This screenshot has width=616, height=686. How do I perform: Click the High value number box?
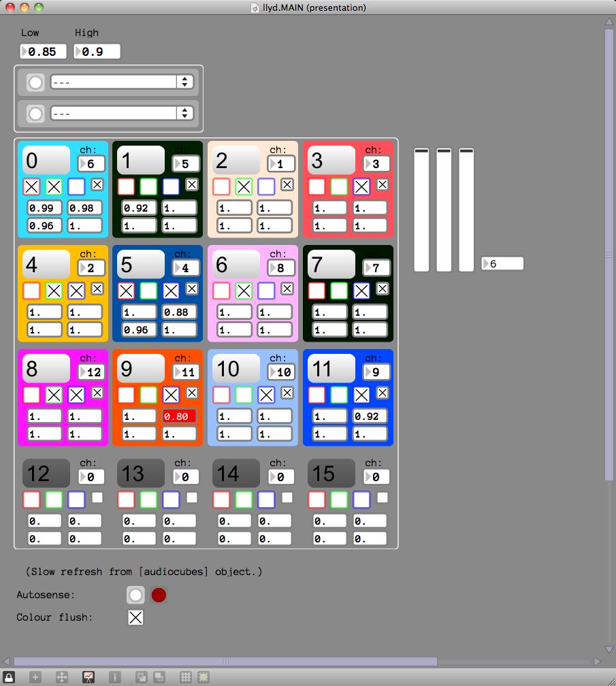click(97, 51)
